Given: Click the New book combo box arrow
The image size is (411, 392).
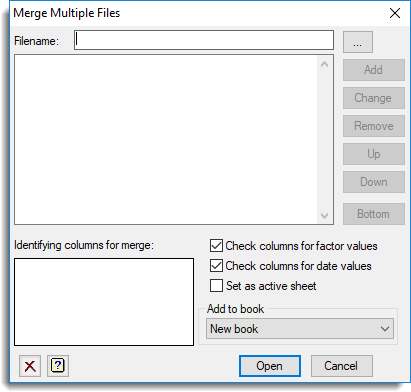Looking at the screenshot, I should point(385,329).
